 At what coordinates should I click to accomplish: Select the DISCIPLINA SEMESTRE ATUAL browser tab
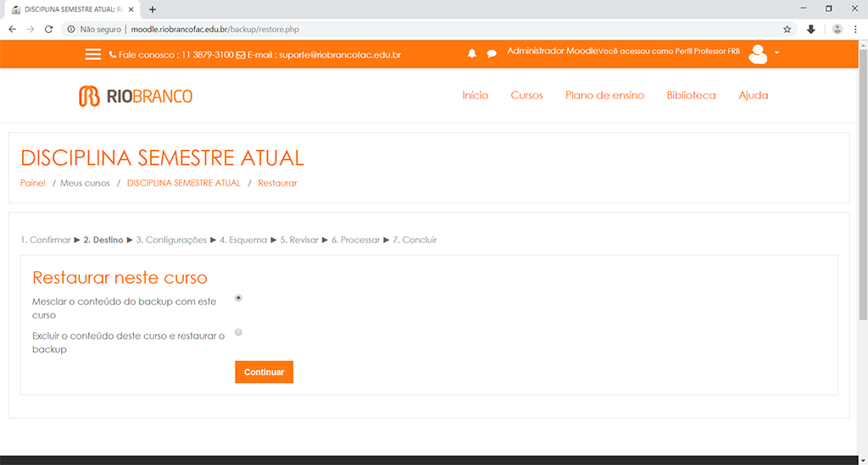pos(72,9)
